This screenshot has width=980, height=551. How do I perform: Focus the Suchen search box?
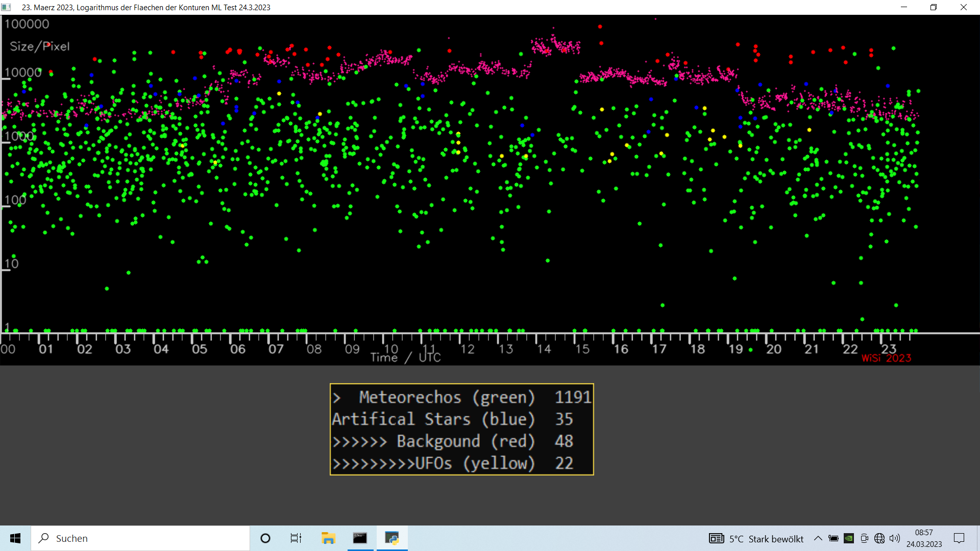(140, 538)
